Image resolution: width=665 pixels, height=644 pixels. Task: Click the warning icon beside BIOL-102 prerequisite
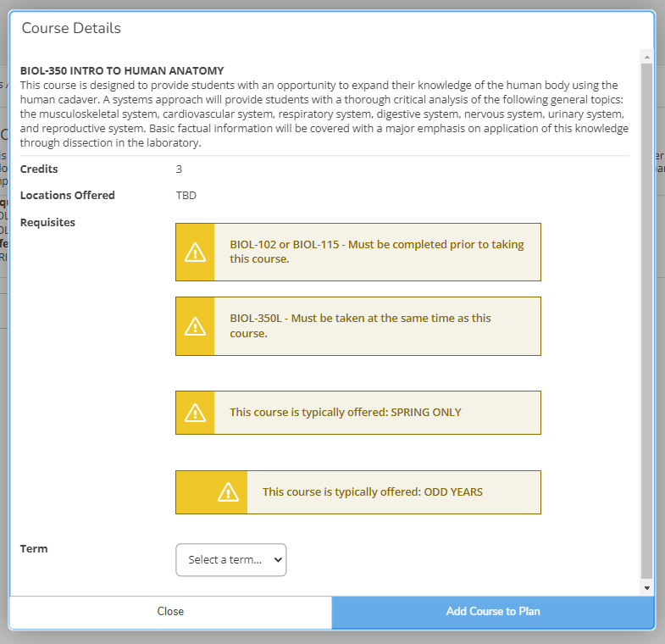click(195, 252)
